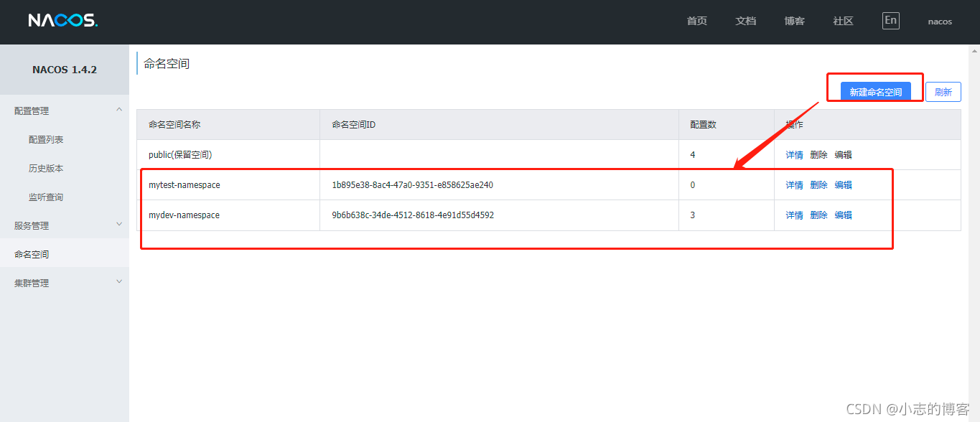Open 详情 for public namespace
The image size is (980, 422).
click(x=794, y=155)
